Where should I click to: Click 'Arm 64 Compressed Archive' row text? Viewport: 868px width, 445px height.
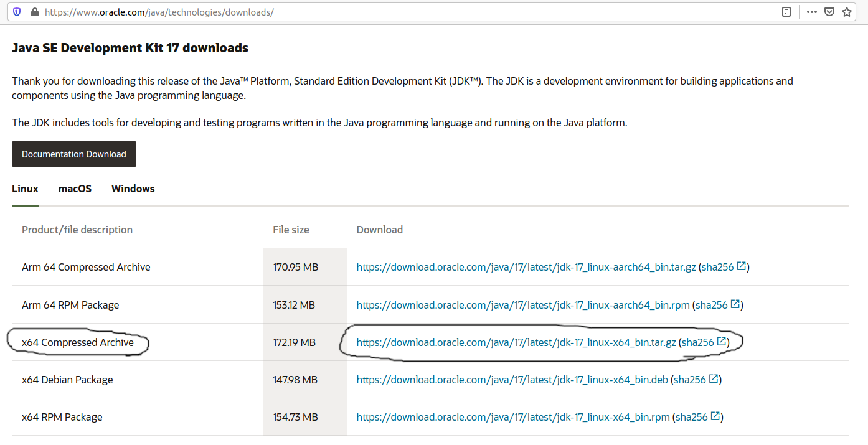pyautogui.click(x=86, y=268)
